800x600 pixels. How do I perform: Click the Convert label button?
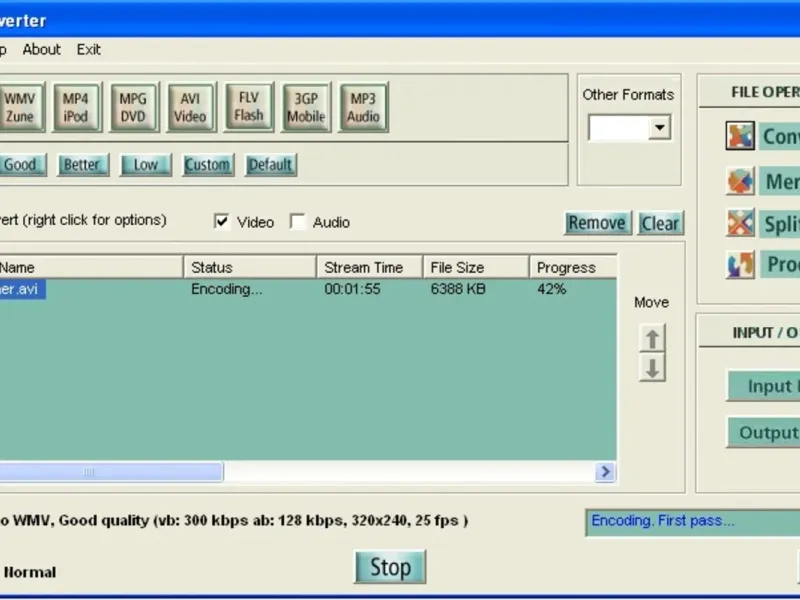tap(780, 136)
